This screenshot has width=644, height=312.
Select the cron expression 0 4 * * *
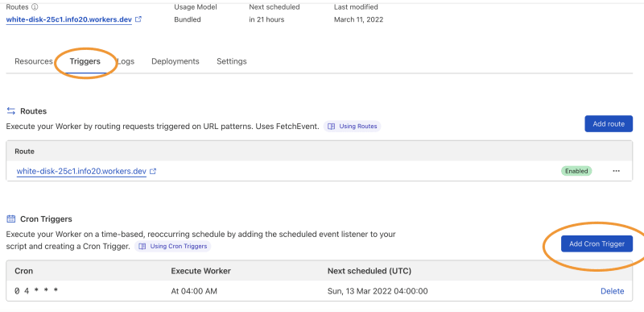point(36,291)
